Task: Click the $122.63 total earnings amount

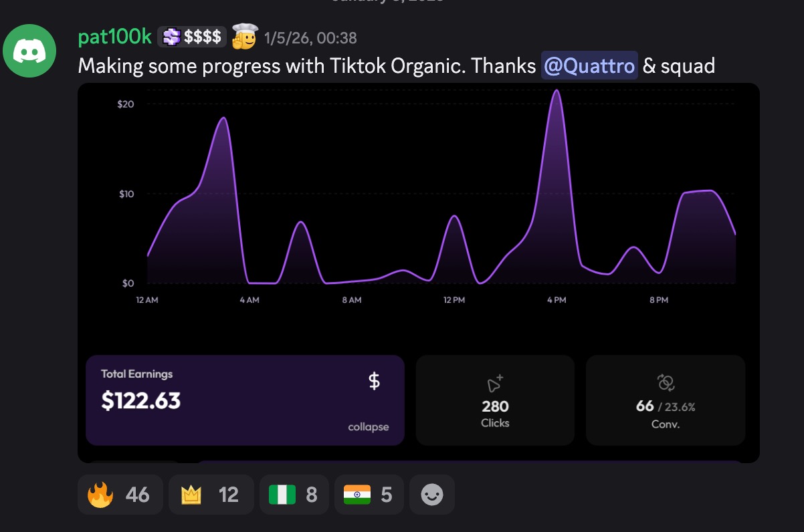Action: click(x=141, y=400)
